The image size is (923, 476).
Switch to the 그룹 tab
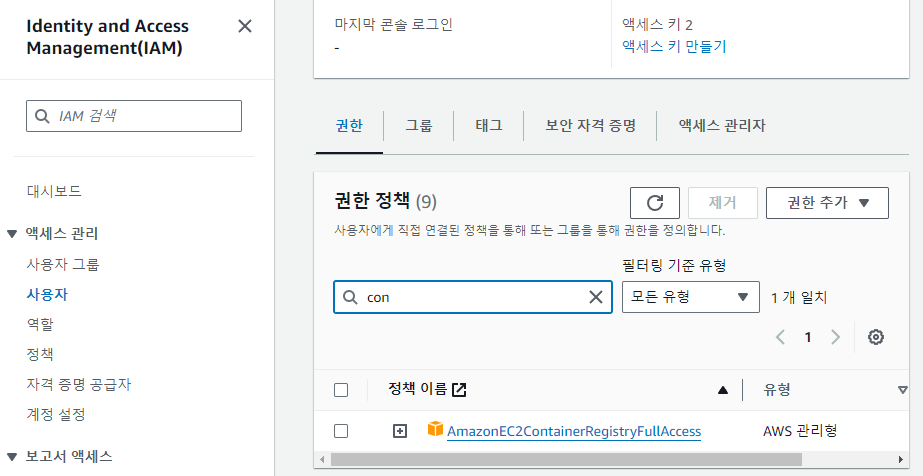(x=419, y=125)
